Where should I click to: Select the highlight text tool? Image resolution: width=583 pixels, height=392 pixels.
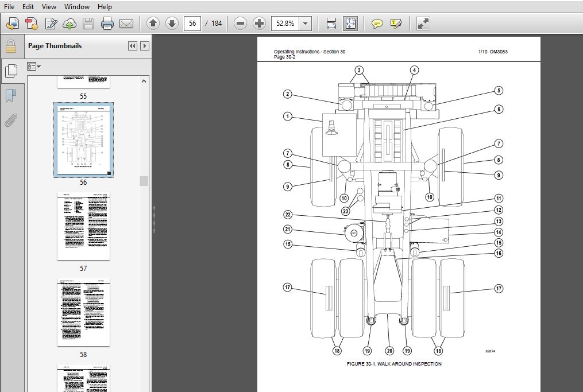click(x=396, y=24)
